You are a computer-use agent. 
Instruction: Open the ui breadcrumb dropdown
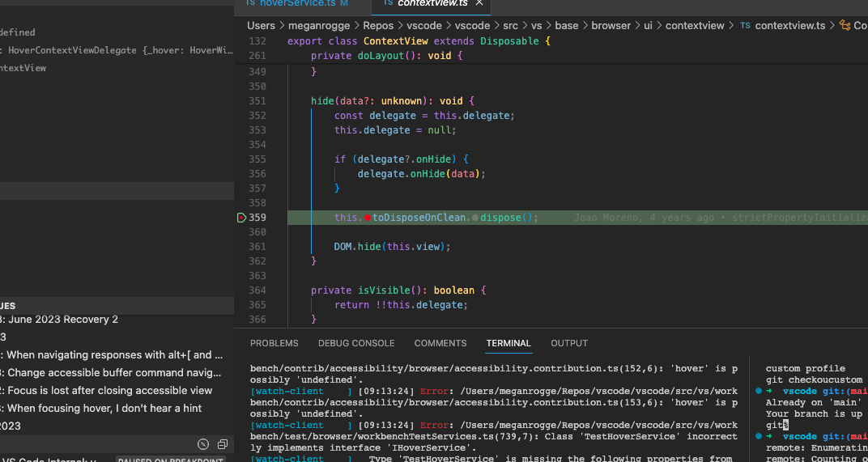[648, 25]
